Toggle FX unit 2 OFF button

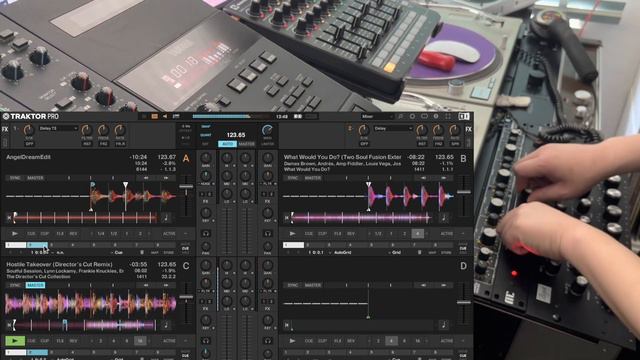[x=364, y=144]
